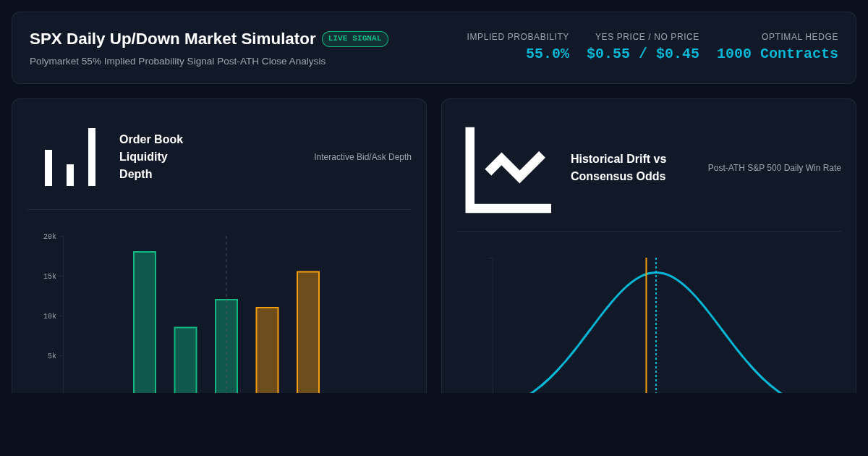Click the green bar on the dashed line
The image size is (868, 456).
coord(226,347)
